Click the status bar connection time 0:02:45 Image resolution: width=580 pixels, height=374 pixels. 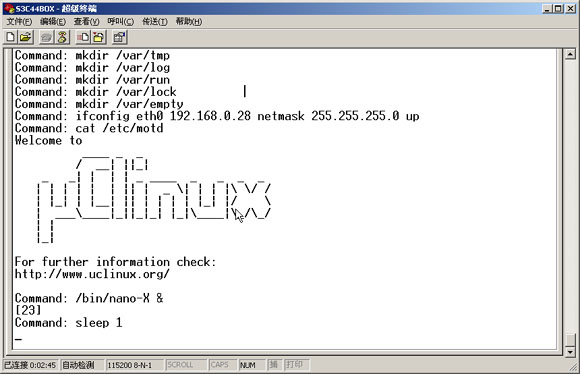(x=30, y=365)
